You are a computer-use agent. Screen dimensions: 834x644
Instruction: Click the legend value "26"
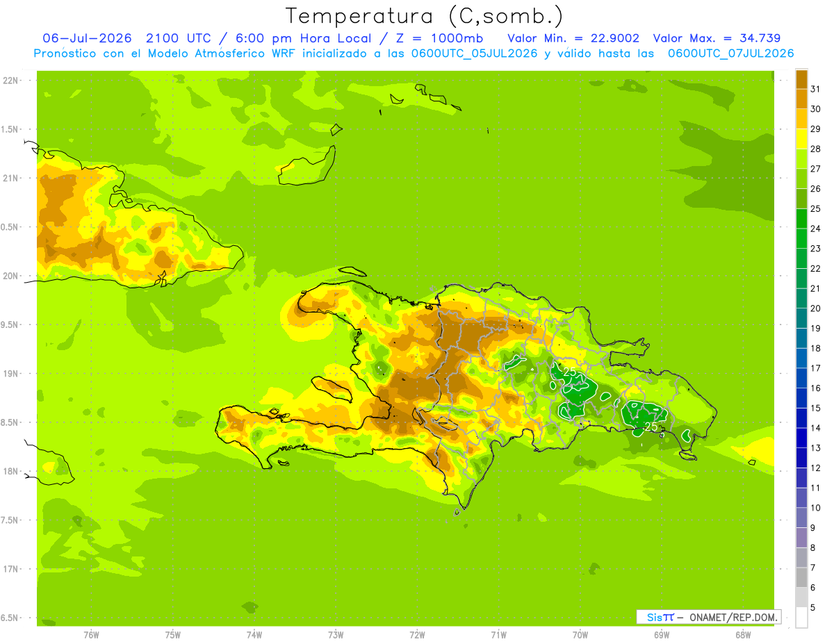coord(815,189)
